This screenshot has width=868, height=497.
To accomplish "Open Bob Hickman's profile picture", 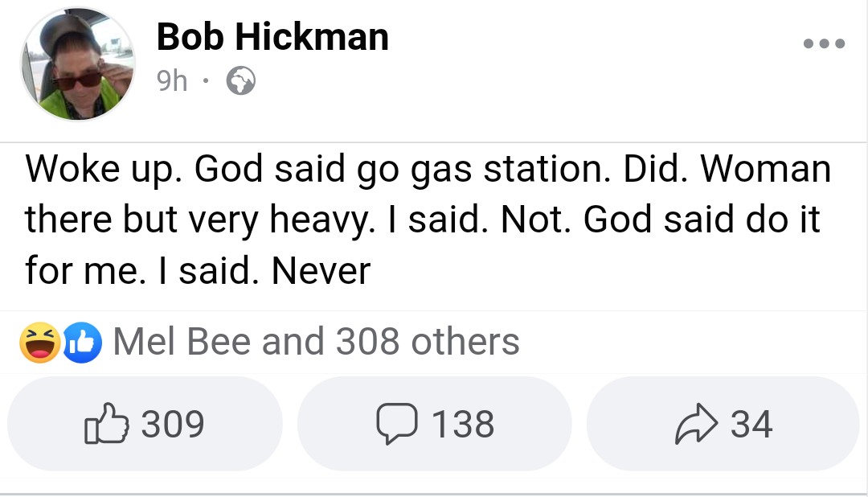I will 78,64.
